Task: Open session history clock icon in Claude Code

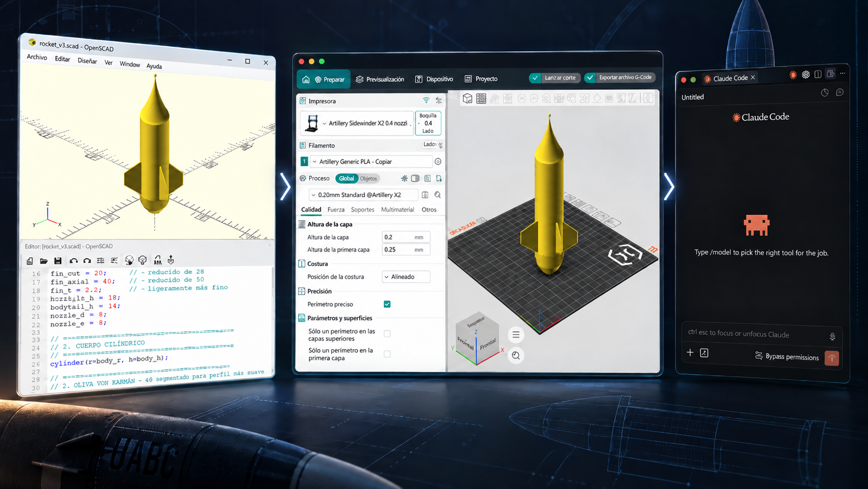Action: click(825, 92)
